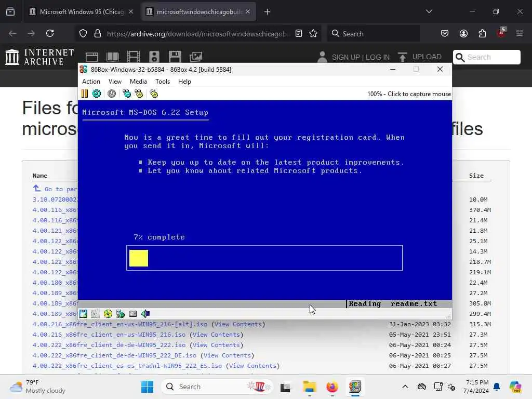Click the Firefox Search box
532x399 pixels.
click(x=373, y=34)
